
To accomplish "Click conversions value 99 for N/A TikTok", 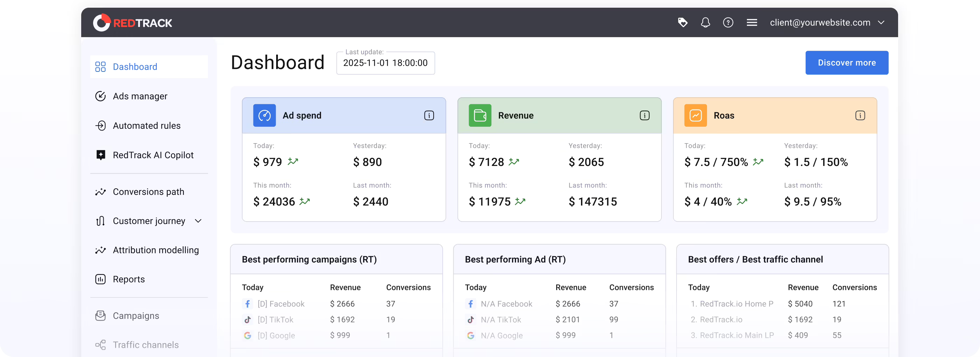I will point(613,320).
